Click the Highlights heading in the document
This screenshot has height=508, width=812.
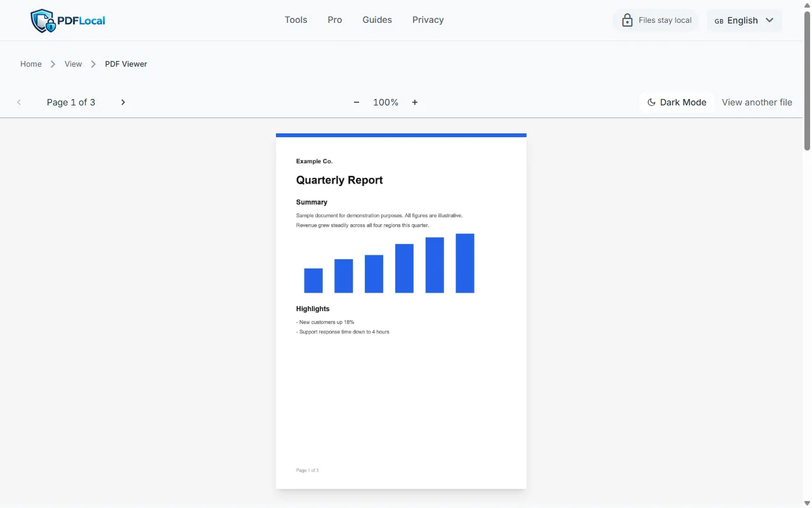pyautogui.click(x=313, y=309)
